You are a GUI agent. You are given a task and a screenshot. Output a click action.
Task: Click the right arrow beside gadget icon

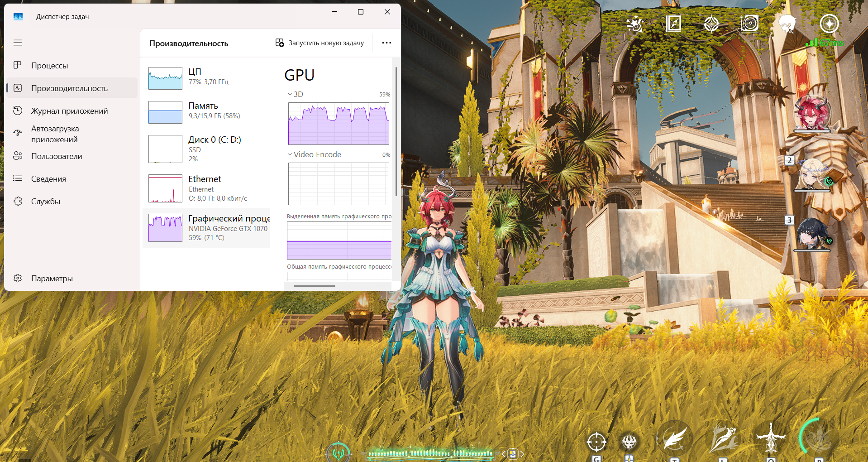tap(522, 454)
